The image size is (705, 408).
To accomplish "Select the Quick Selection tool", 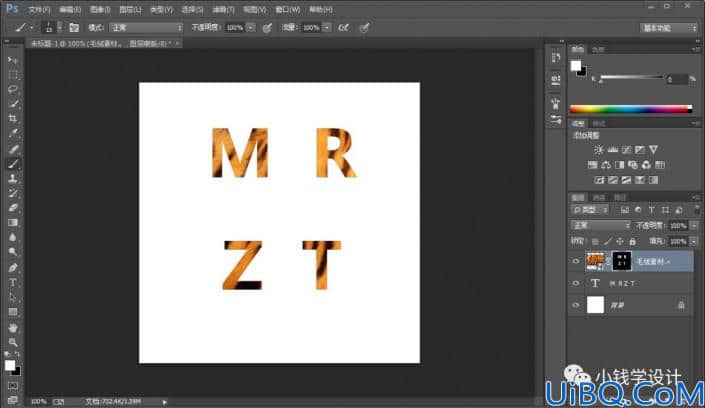I will (13, 104).
